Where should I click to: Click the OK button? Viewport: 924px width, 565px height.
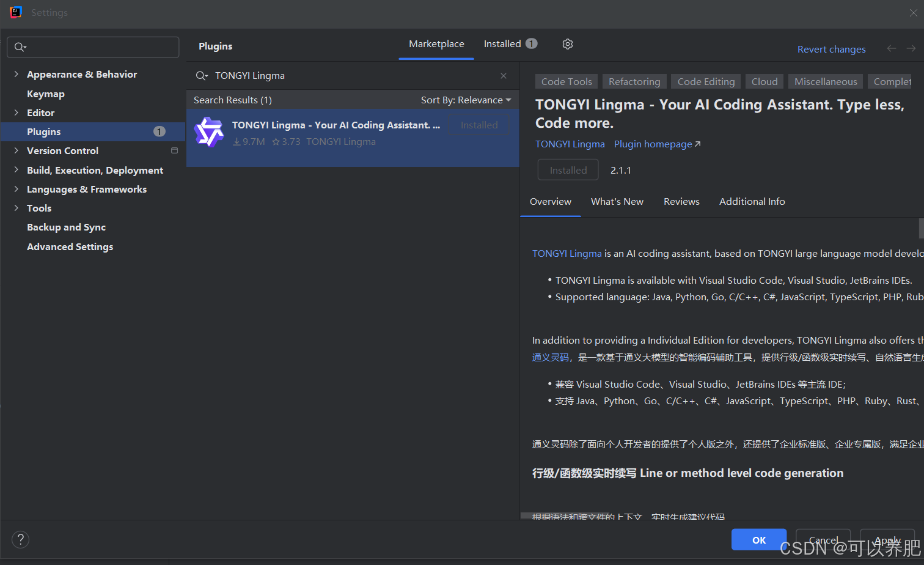coord(759,540)
